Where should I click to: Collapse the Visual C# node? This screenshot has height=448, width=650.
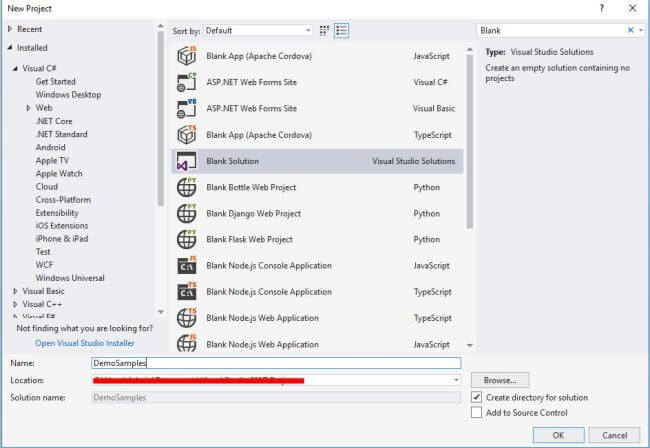pos(15,68)
